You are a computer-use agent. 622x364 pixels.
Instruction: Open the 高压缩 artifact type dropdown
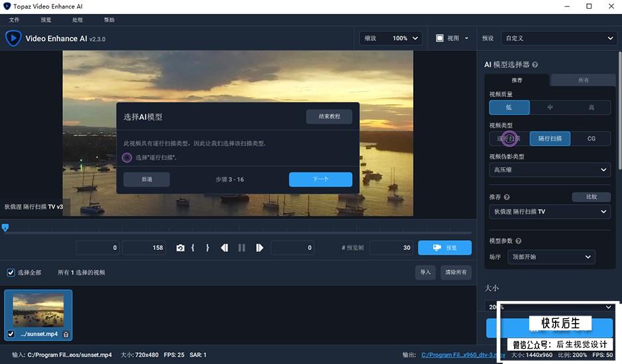[x=550, y=170]
